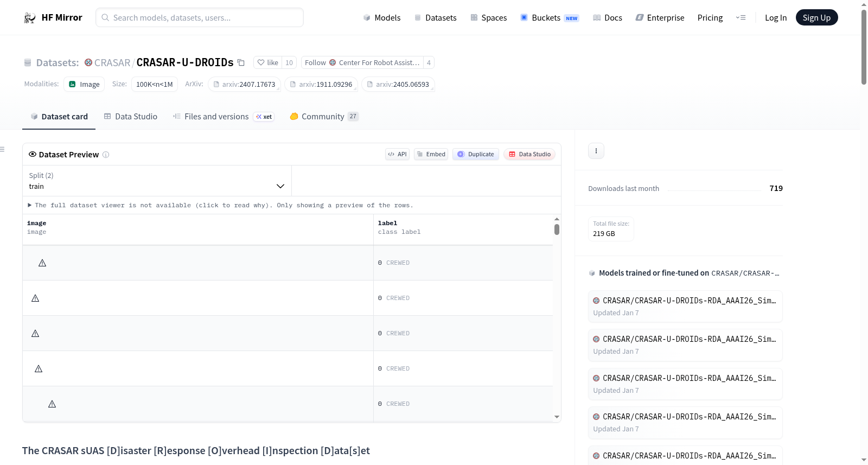Click the Total file size 219 GB box
This screenshot has height=465, width=868.
[x=611, y=229]
